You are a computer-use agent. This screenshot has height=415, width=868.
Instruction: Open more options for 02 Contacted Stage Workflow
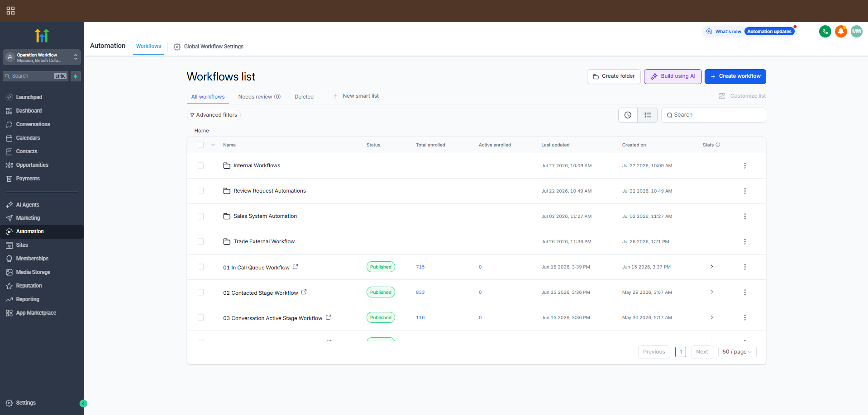pyautogui.click(x=745, y=292)
